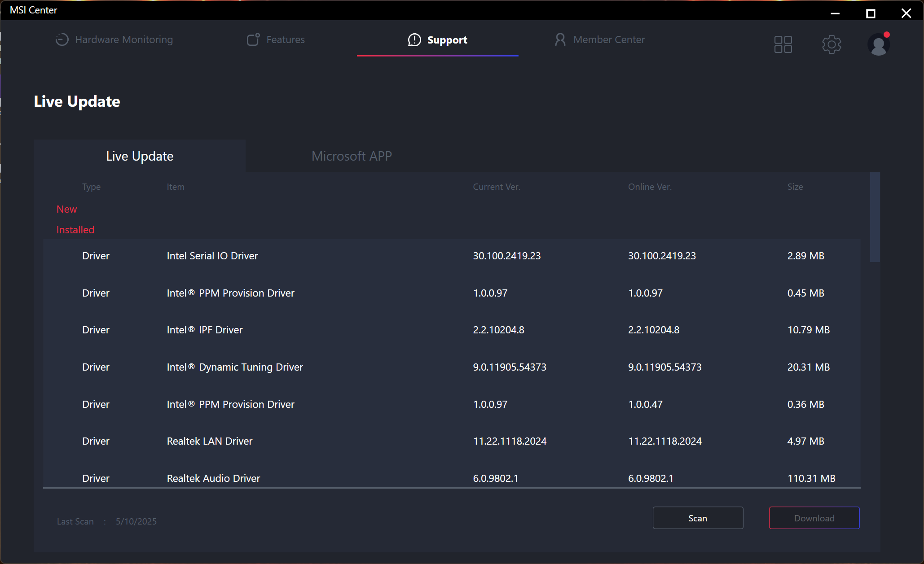
Task: Click the user profile avatar icon
Action: pyautogui.click(x=878, y=45)
